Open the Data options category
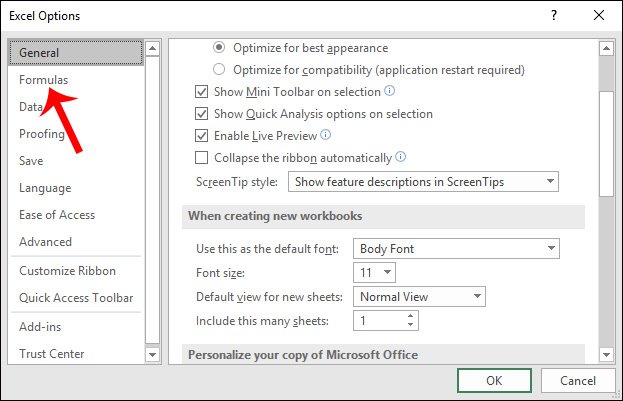This screenshot has width=623, height=401. [31, 107]
